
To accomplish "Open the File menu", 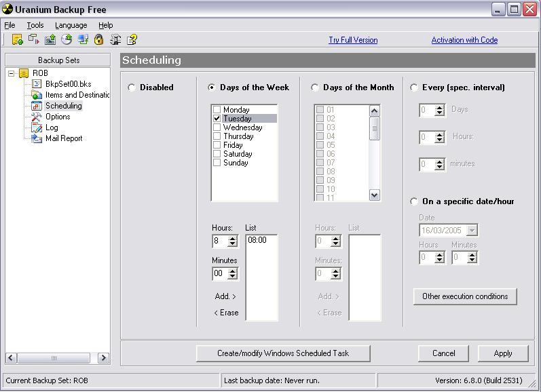I will pyautogui.click(x=10, y=25).
